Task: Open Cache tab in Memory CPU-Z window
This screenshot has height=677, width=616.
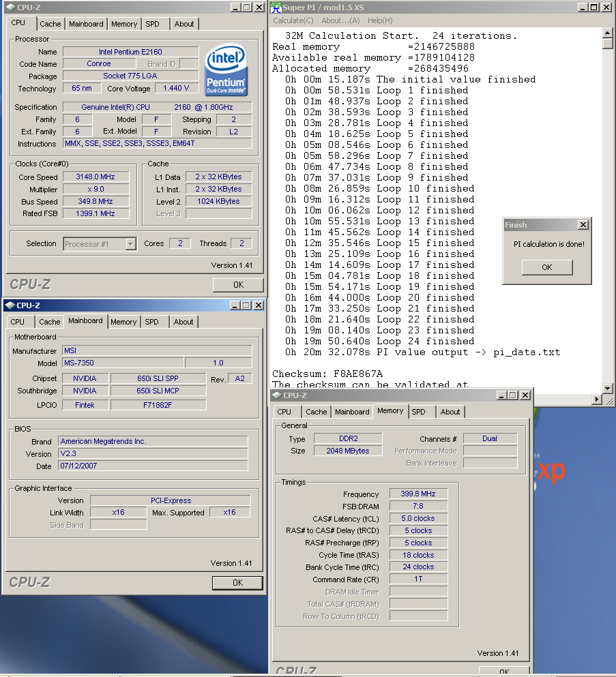Action: pyautogui.click(x=317, y=412)
